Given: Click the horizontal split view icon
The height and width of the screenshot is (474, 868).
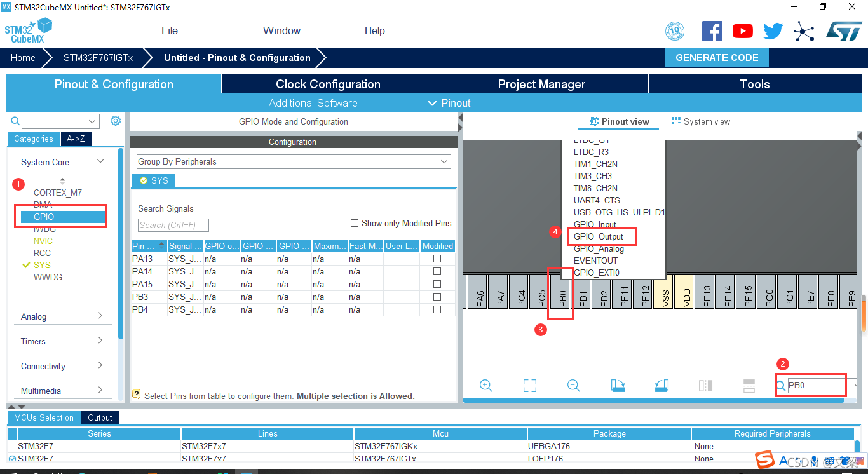Looking at the screenshot, I should (x=749, y=385).
